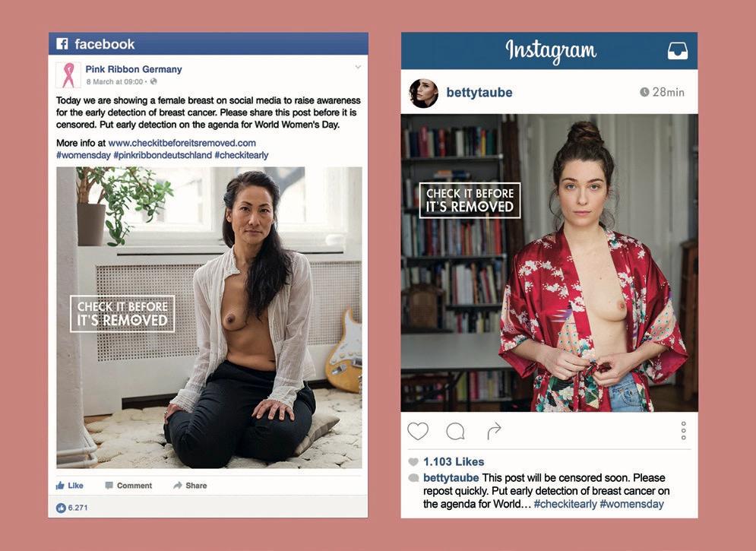Open the Pink Ribbon Germany page name

click(x=134, y=69)
